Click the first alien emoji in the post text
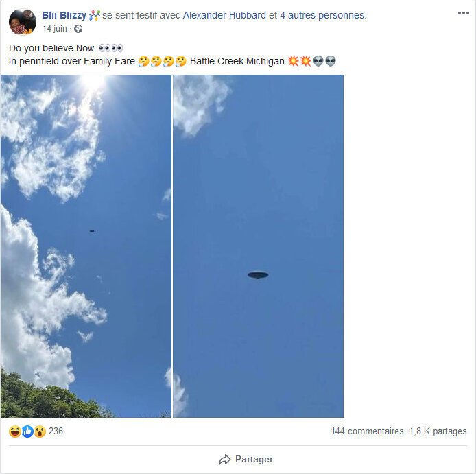This screenshot has width=476, height=474. point(318,61)
